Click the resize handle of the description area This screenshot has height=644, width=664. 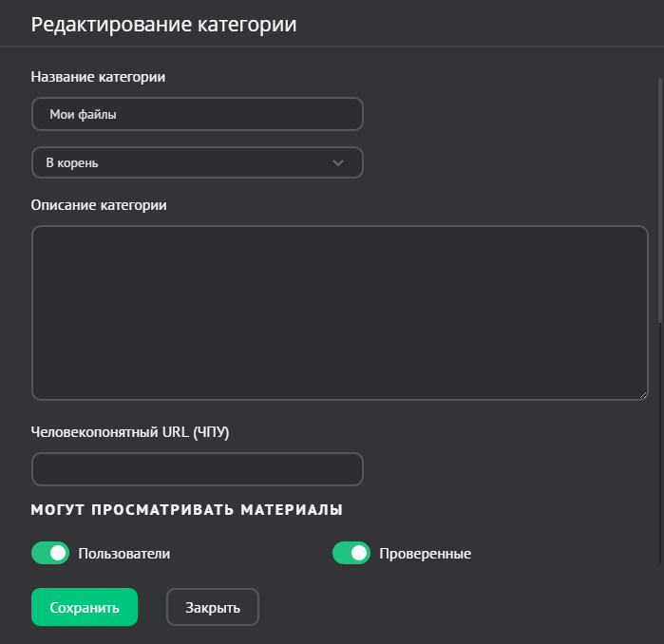(x=643, y=395)
